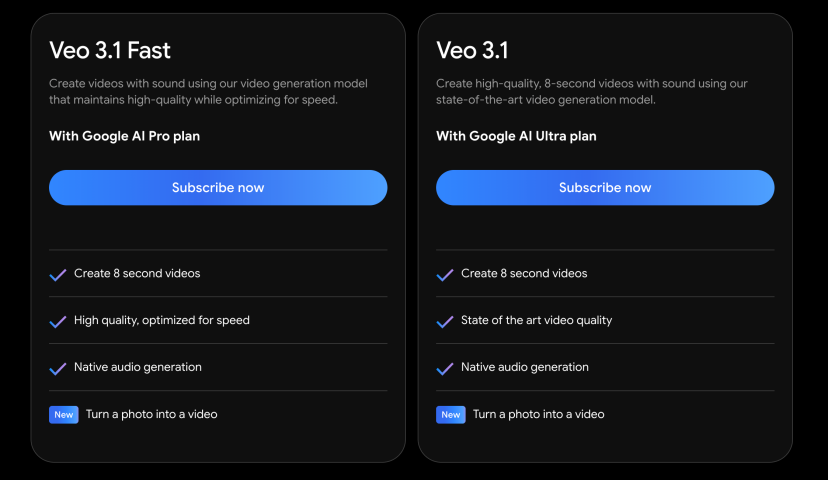Select the Veo 3.1 heading in right card

pos(472,50)
